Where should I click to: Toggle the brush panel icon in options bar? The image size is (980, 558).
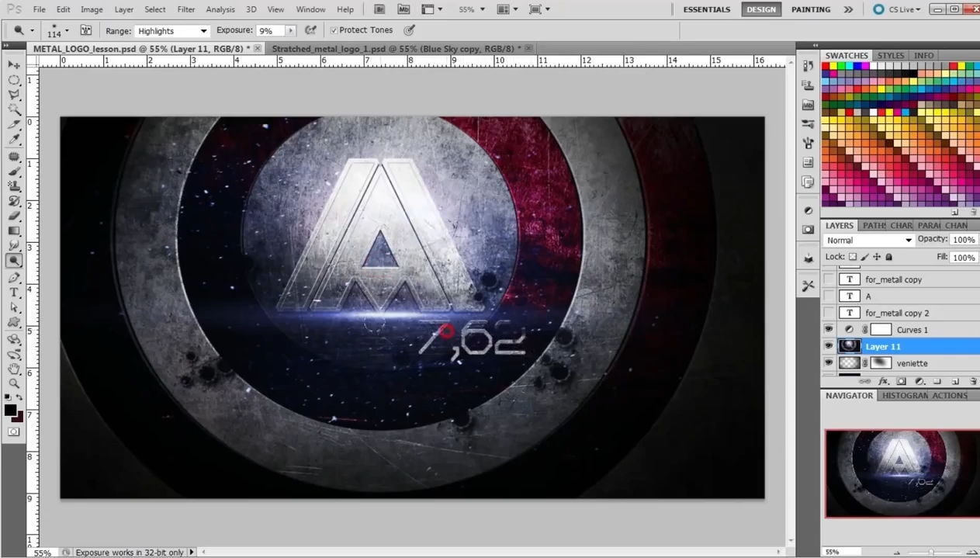85,30
